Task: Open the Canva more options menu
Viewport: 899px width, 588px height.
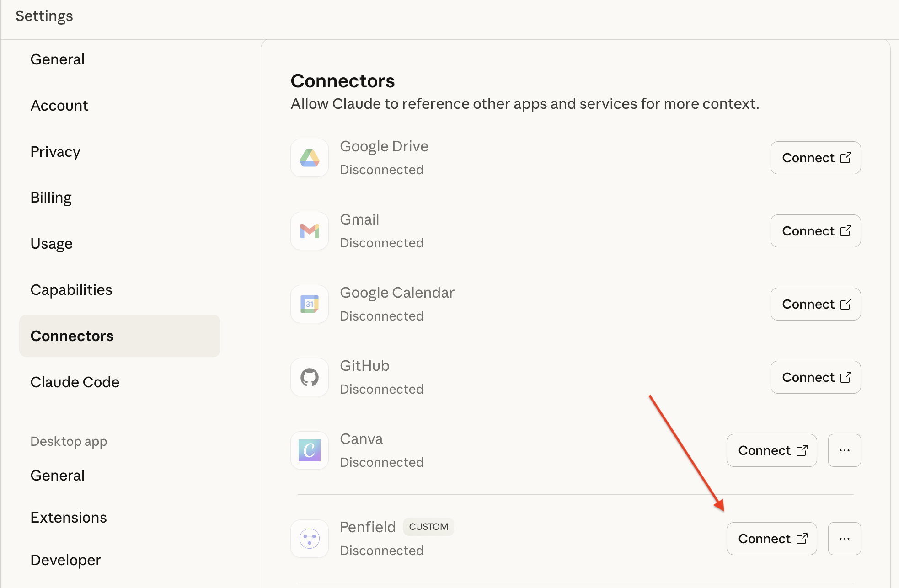Action: pos(844,450)
